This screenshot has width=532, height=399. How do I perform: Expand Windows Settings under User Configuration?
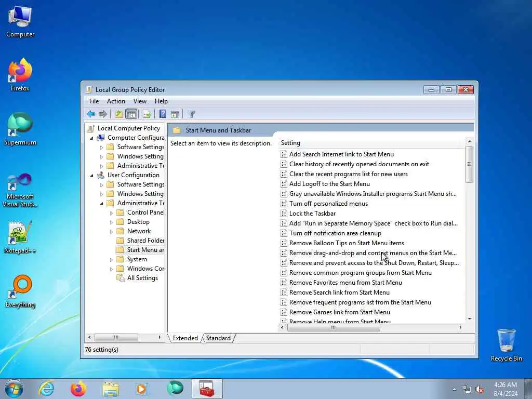101,194
